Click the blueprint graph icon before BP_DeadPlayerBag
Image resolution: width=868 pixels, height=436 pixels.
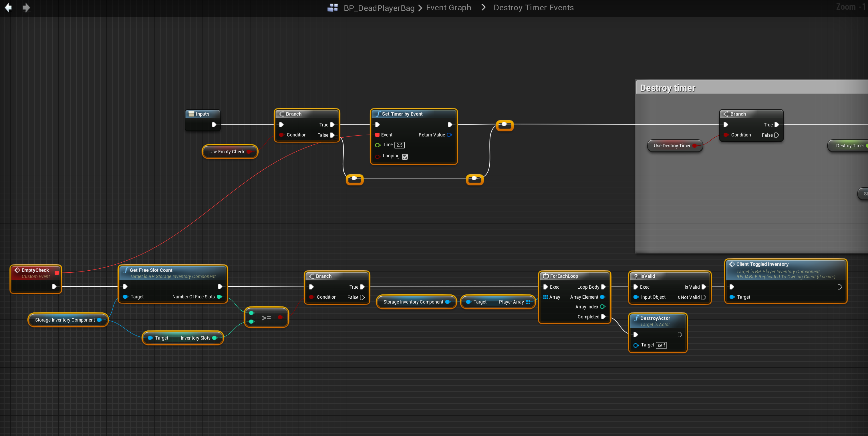pyautogui.click(x=332, y=7)
